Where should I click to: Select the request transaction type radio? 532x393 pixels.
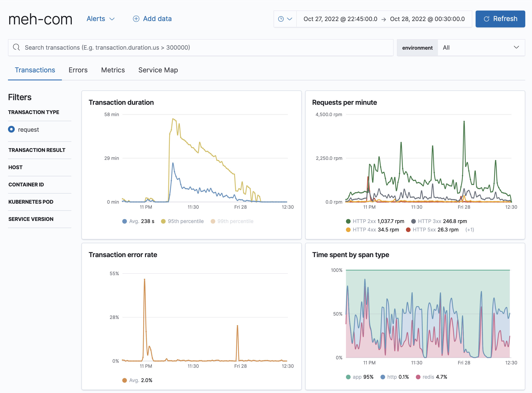click(x=11, y=129)
